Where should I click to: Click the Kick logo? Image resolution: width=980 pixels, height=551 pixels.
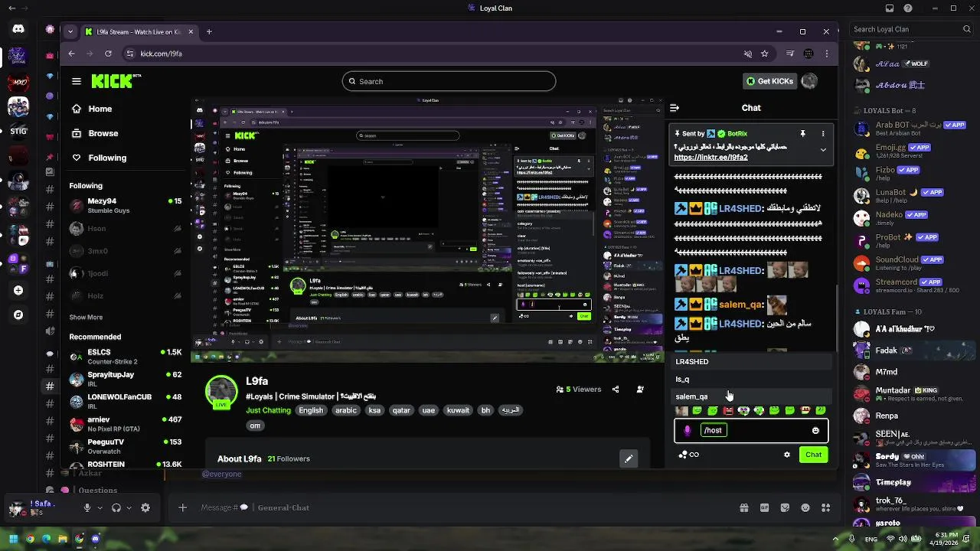[116, 81]
